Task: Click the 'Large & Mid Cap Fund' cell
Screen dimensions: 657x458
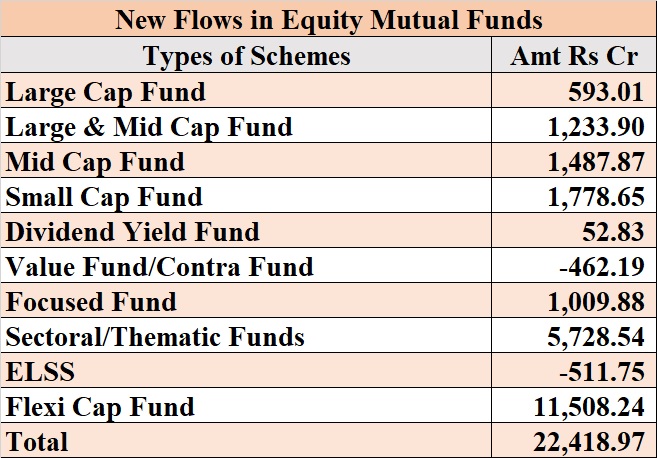Action: point(149,127)
